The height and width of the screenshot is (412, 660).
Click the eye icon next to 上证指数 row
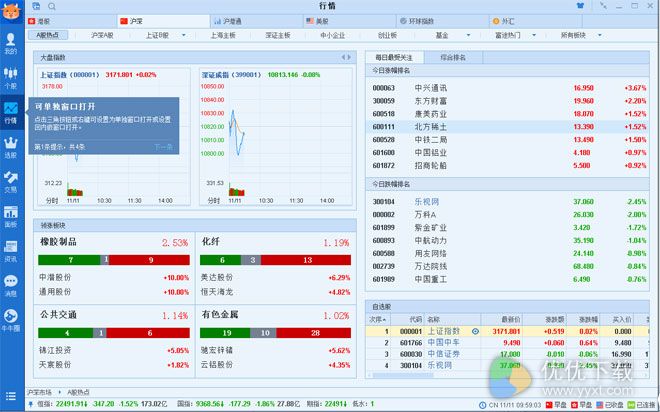[x=475, y=332]
